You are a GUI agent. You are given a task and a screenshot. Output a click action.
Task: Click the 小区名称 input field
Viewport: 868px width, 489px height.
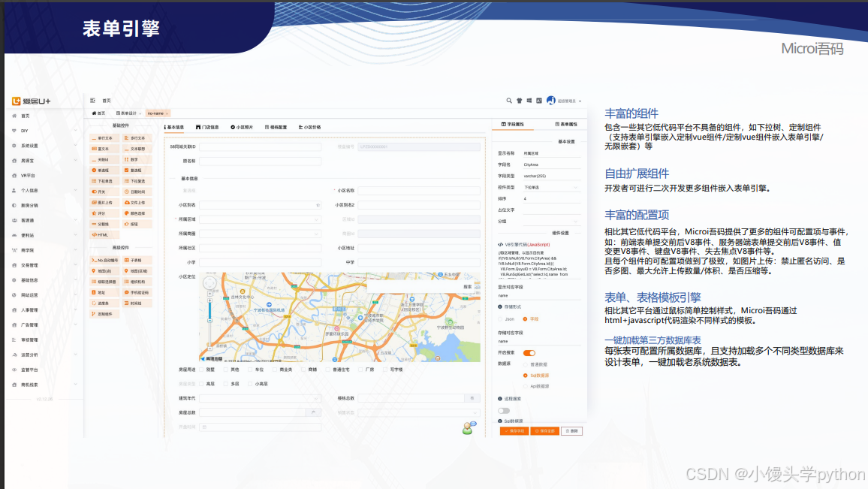pyautogui.click(x=419, y=191)
